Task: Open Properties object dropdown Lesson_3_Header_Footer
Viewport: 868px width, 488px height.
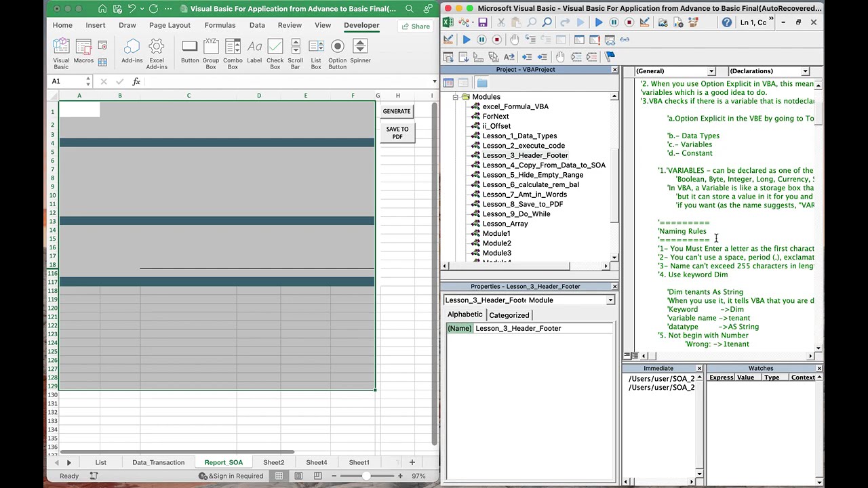Action: click(x=610, y=300)
